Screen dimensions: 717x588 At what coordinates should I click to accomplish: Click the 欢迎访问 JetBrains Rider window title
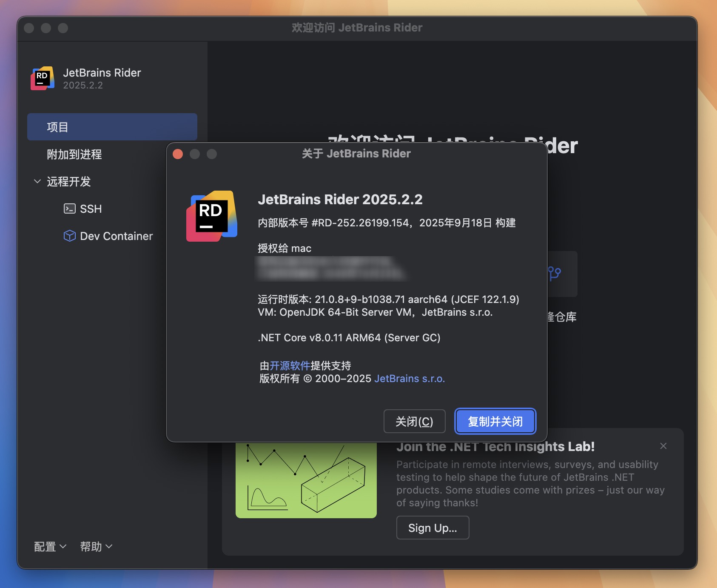pos(357,28)
